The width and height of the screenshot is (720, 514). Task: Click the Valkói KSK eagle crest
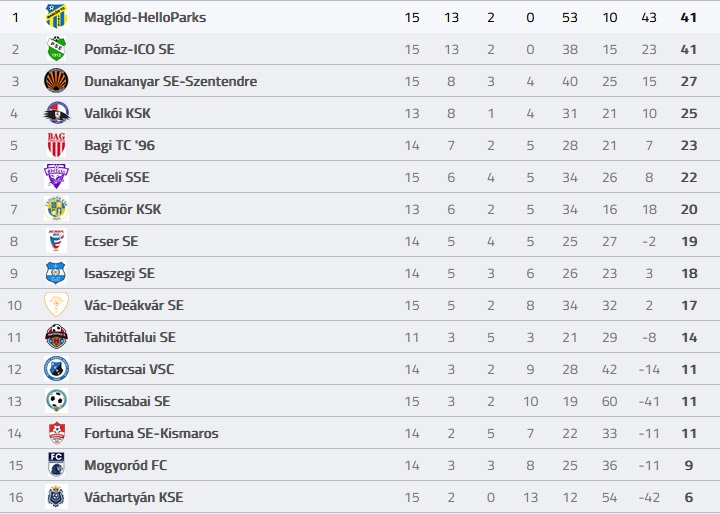[56, 113]
